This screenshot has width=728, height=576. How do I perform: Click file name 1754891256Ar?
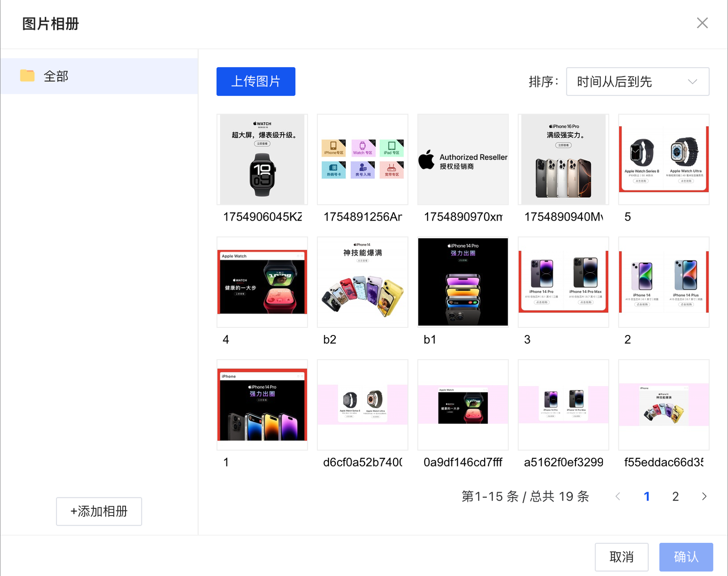pos(363,217)
